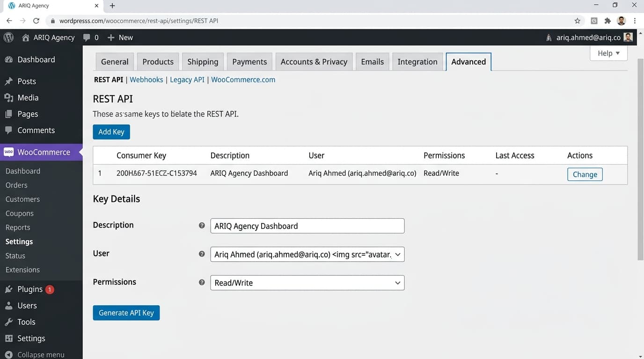The width and height of the screenshot is (644, 359).
Task: Open Media in the sidebar
Action: click(x=28, y=98)
